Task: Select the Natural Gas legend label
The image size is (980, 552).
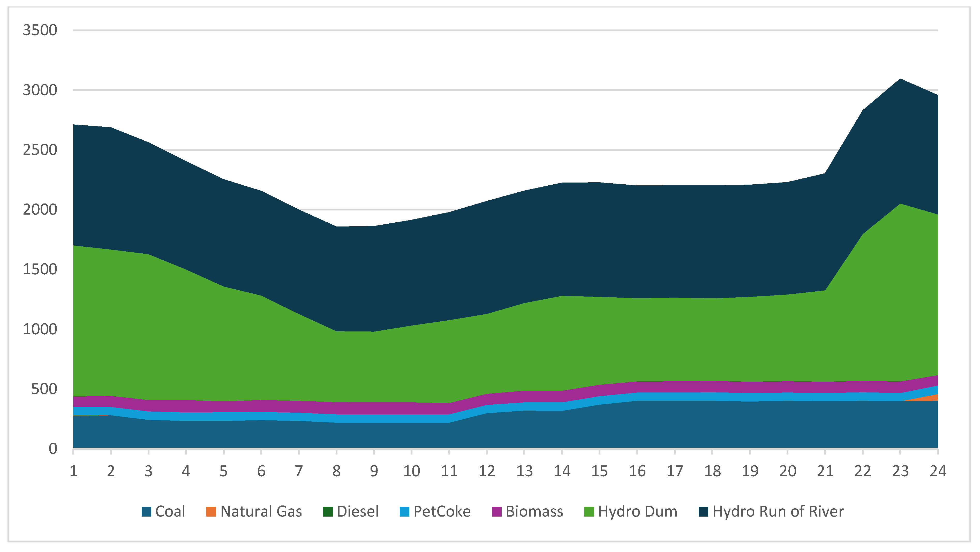Action: tap(261, 512)
